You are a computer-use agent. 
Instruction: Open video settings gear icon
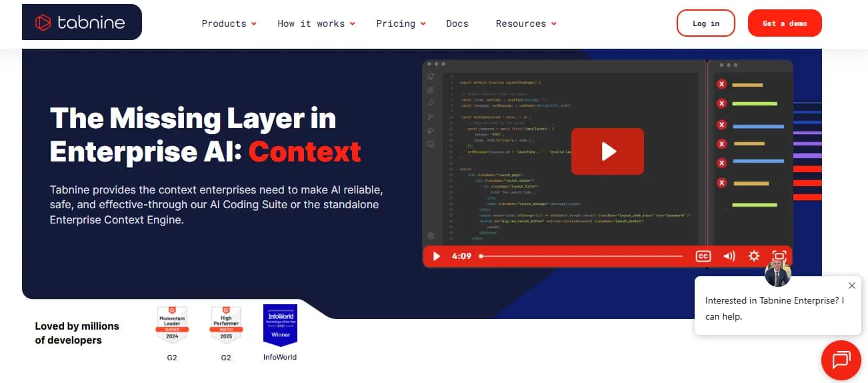pos(754,256)
